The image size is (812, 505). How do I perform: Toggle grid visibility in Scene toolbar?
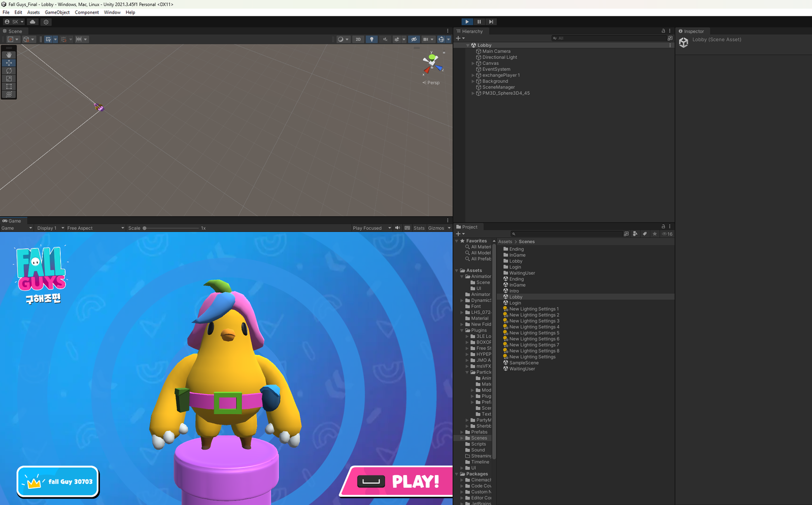tap(48, 39)
